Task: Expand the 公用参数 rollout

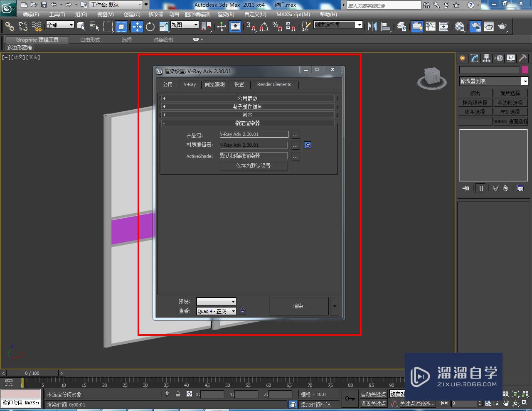Action: 247,98
